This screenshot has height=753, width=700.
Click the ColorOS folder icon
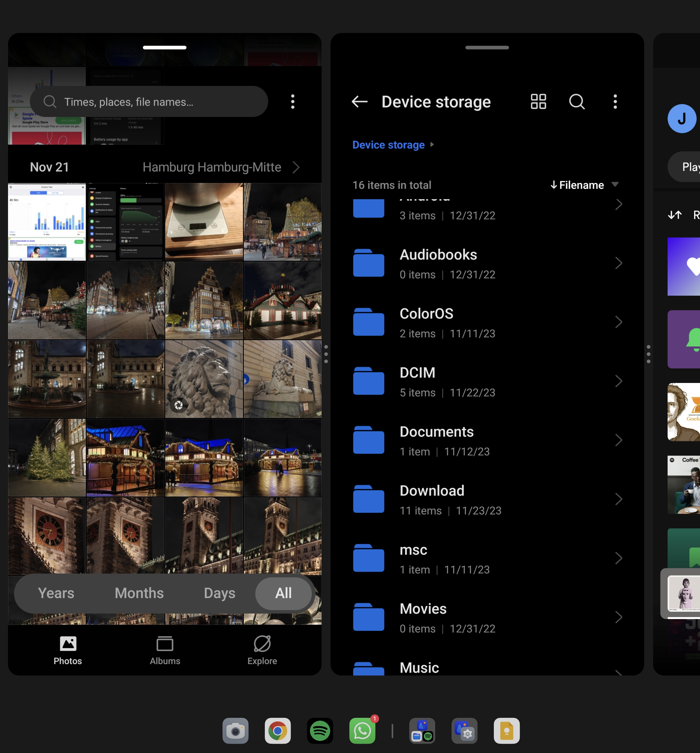pos(369,322)
